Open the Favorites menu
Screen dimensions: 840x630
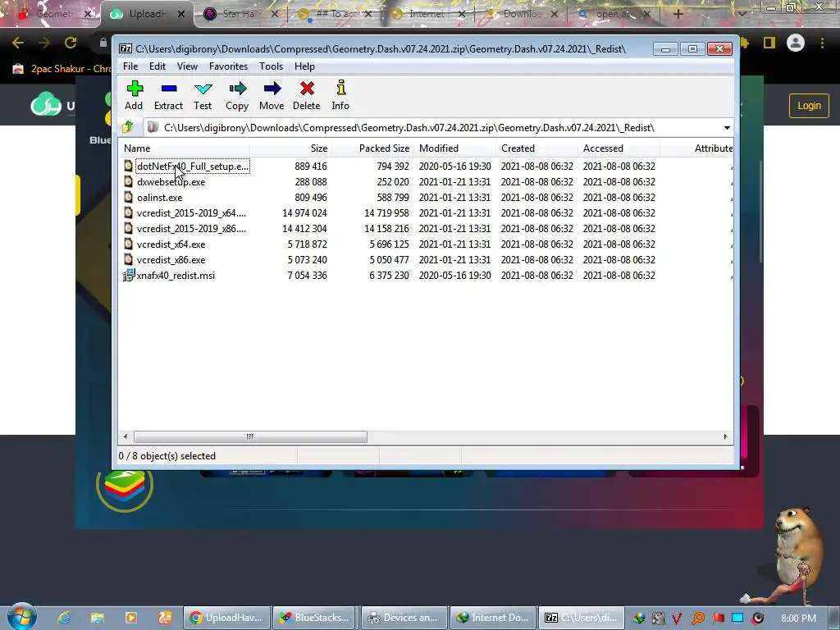coord(228,66)
